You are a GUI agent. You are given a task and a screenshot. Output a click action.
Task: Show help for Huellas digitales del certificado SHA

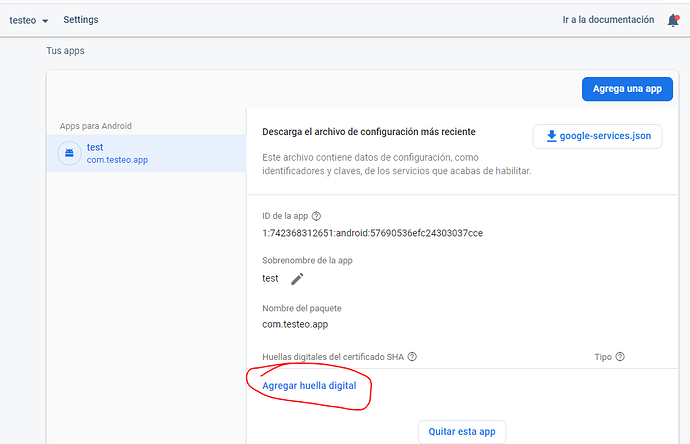tap(412, 356)
